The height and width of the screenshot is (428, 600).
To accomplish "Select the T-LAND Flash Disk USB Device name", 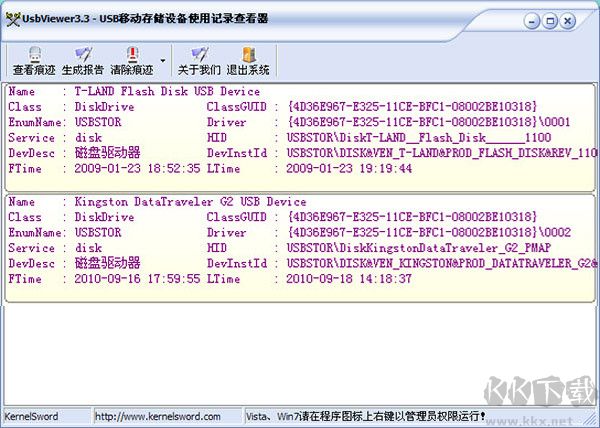I will [167, 91].
